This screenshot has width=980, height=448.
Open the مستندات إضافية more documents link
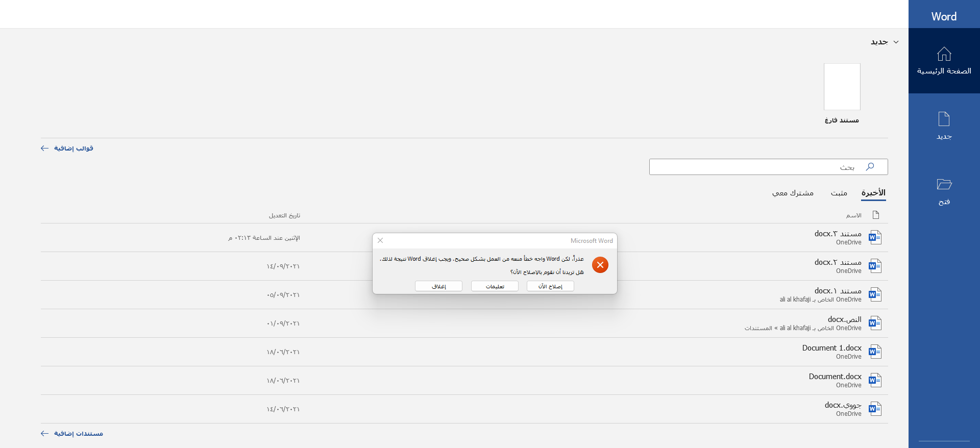72,433
